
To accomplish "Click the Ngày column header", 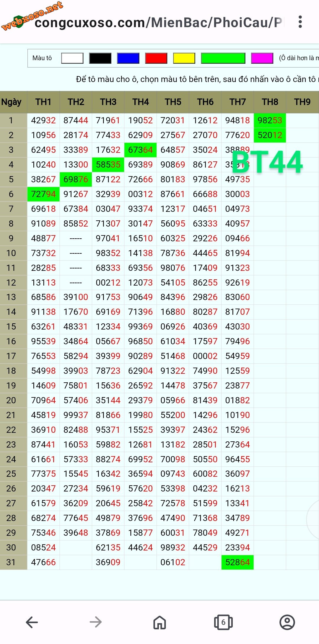I will (12, 102).
